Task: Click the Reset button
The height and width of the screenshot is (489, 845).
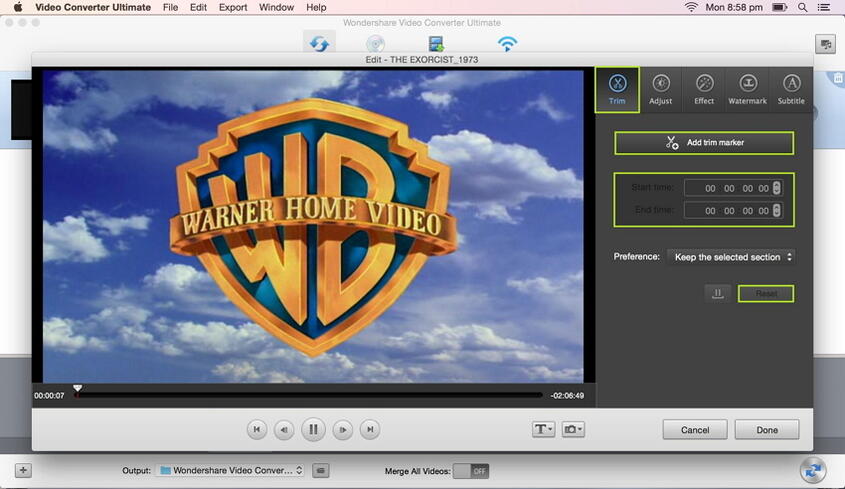Action: tap(766, 294)
